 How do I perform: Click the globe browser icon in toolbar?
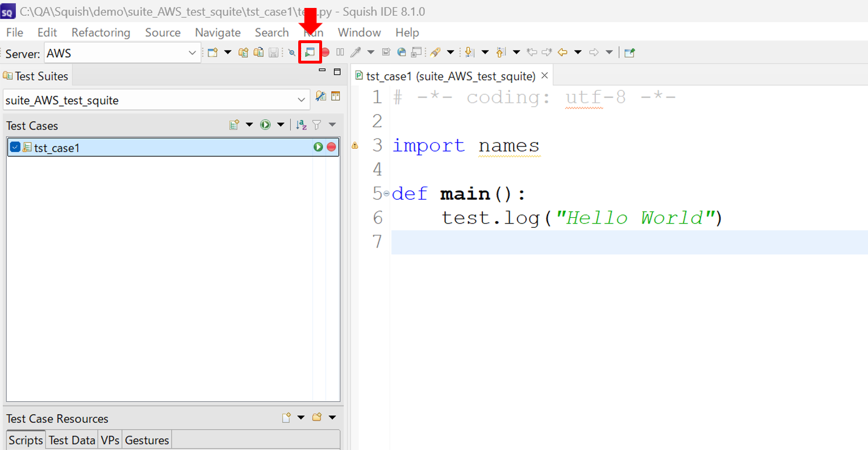(x=402, y=52)
